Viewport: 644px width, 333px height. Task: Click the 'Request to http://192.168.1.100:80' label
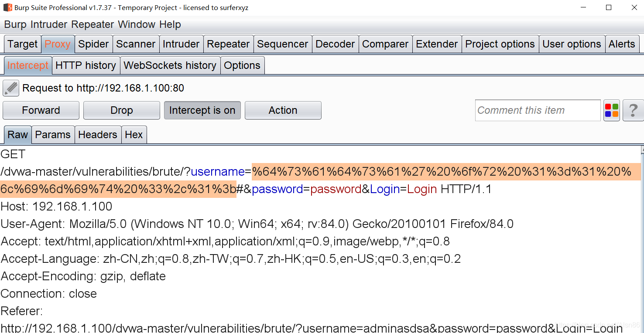pyautogui.click(x=103, y=88)
